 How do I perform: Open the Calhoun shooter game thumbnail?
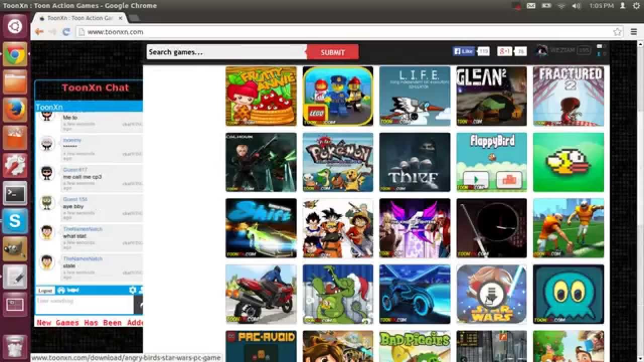[261, 162]
